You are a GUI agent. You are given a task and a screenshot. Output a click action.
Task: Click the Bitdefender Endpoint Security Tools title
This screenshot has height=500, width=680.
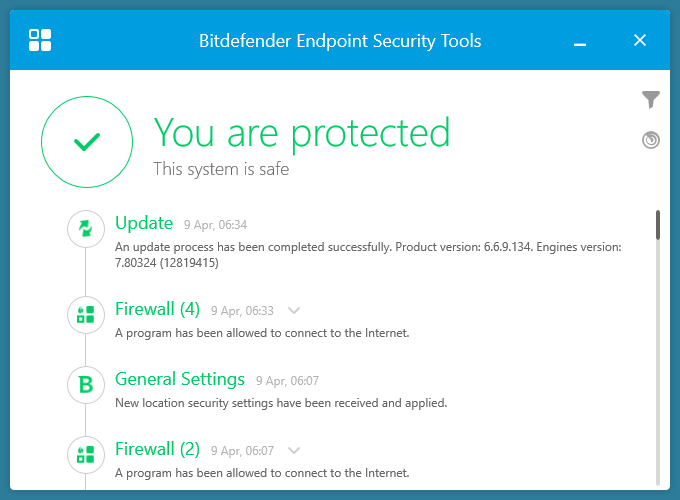pos(340,41)
